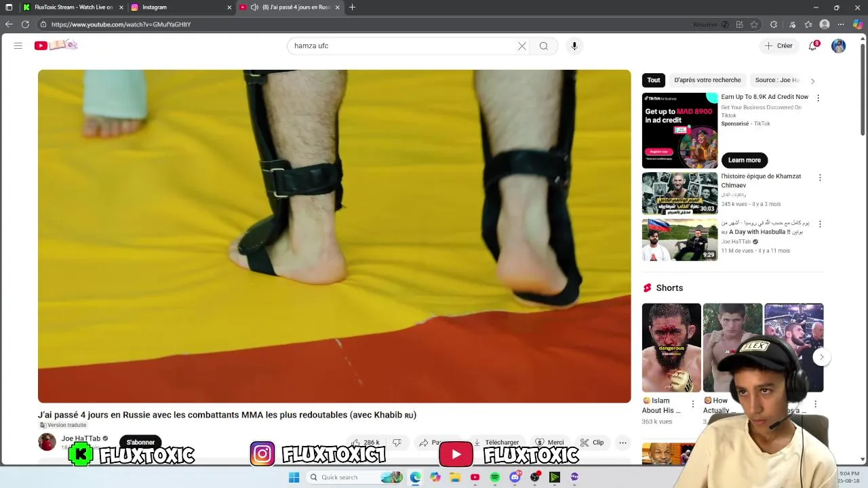This screenshot has width=868, height=488.
Task: Switch to the Instagram tab
Action: [x=182, y=7]
